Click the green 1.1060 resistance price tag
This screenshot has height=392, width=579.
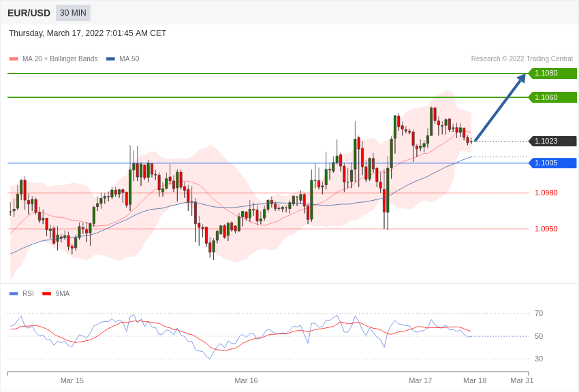pos(553,97)
